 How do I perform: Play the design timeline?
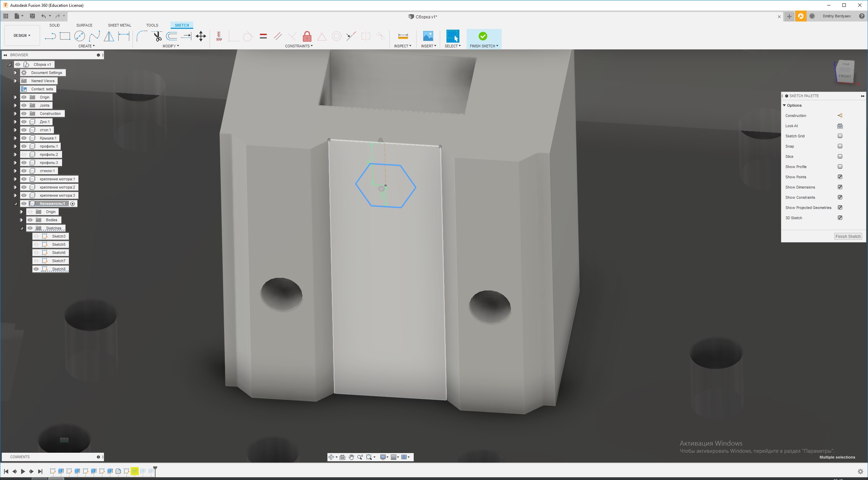coord(23,471)
